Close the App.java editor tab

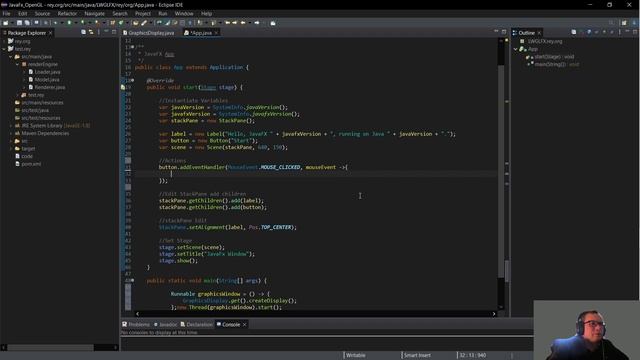216,33
